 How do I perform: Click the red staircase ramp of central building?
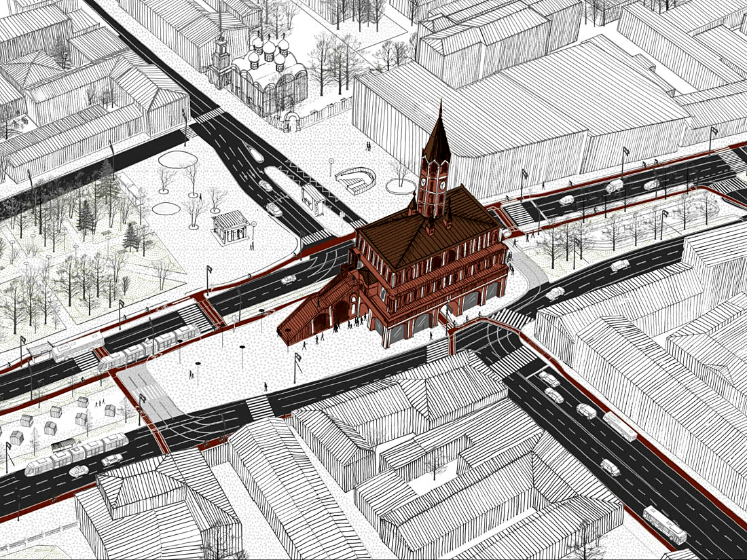tap(320, 310)
